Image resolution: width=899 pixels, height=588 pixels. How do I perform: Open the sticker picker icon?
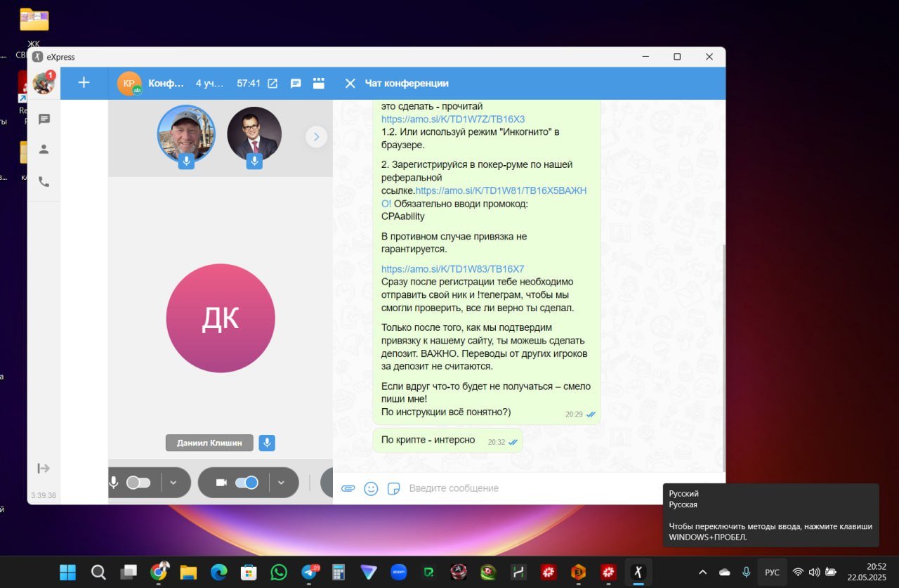tap(394, 488)
